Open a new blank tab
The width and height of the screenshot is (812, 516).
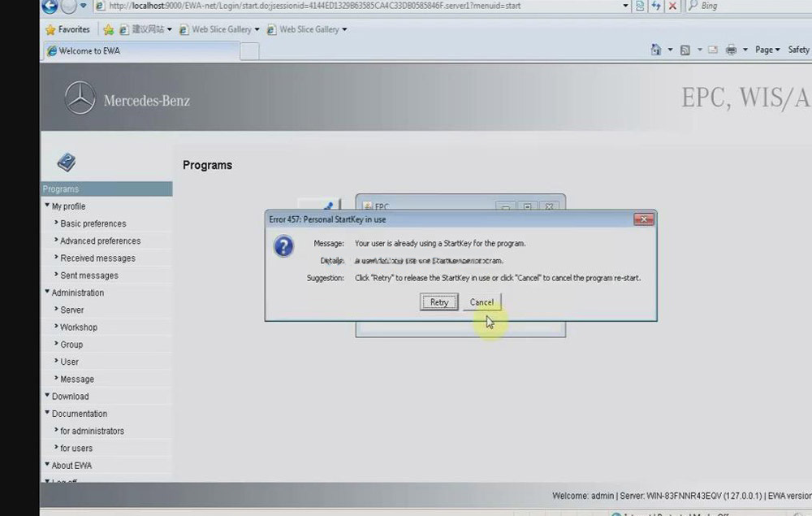click(x=249, y=51)
